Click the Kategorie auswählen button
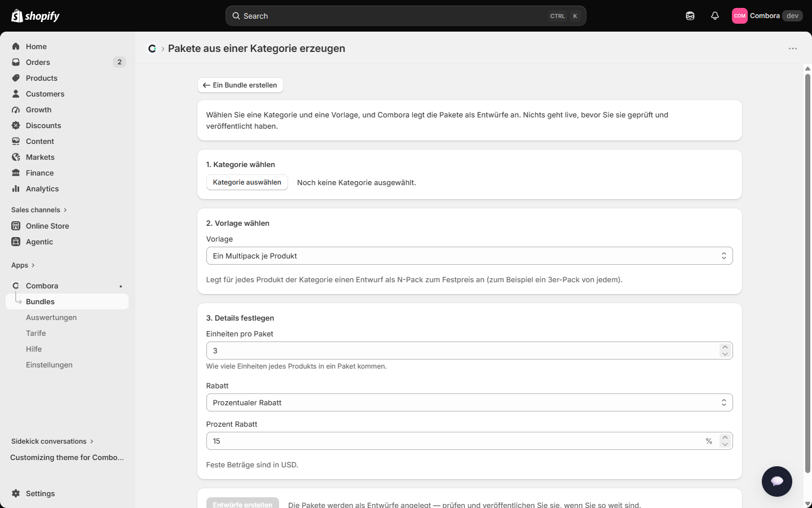This screenshot has width=812, height=508. [247, 182]
